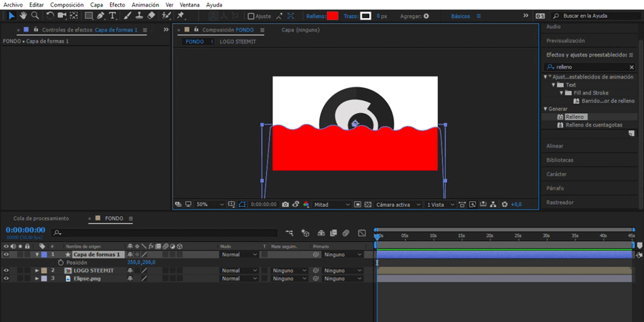Enable the Ajuste snapping checkbox

click(251, 16)
